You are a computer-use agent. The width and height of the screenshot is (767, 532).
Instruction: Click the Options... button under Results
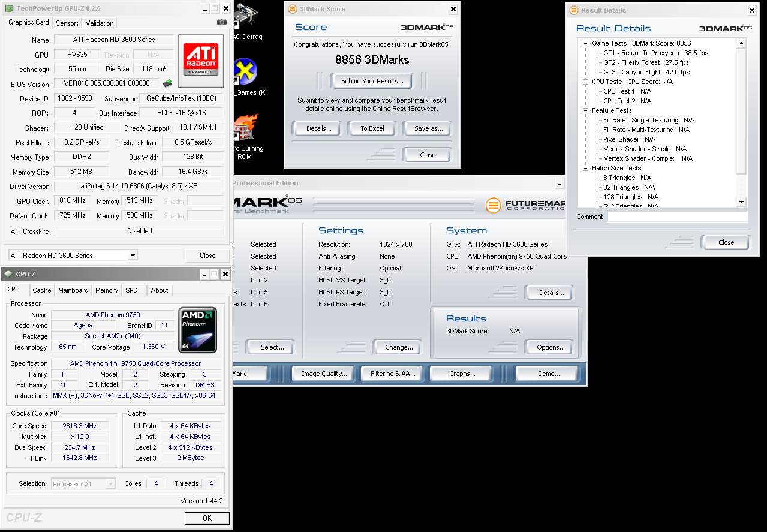[x=551, y=347]
